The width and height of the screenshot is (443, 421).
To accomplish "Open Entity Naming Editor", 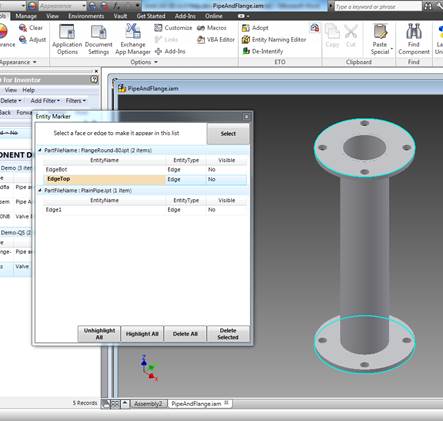I will 274,40.
